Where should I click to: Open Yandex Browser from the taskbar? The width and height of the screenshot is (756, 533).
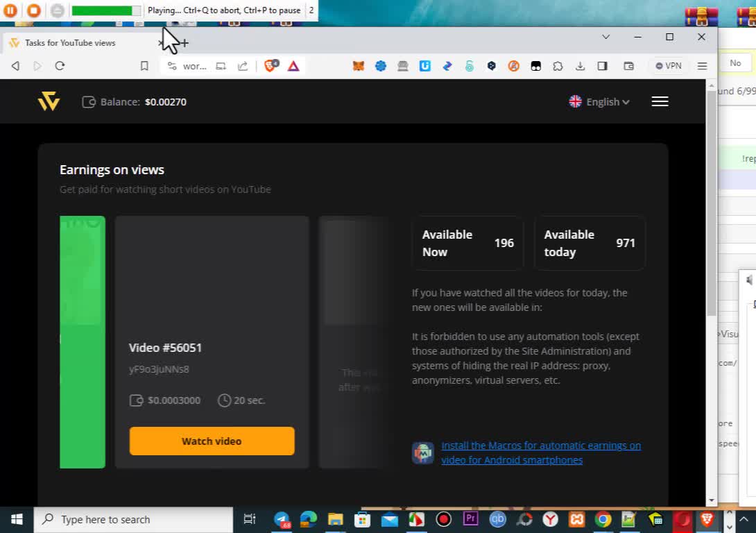(550, 520)
